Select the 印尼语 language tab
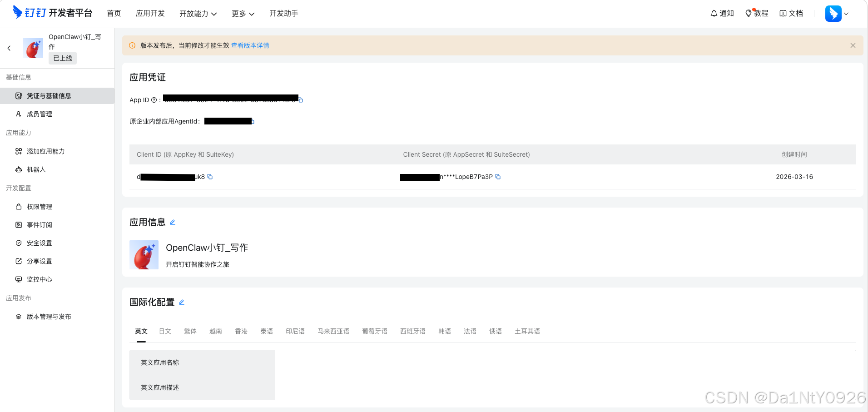 (295, 331)
